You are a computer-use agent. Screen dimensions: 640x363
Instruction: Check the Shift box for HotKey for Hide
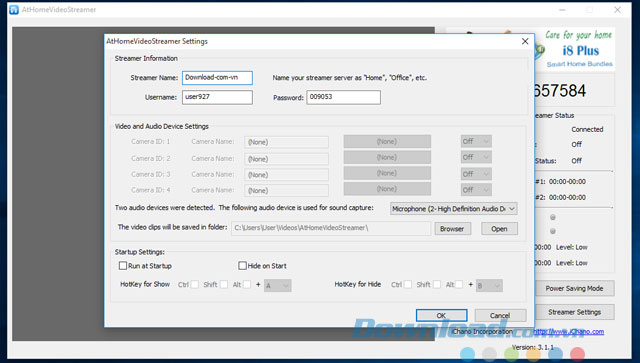[x=437, y=285]
